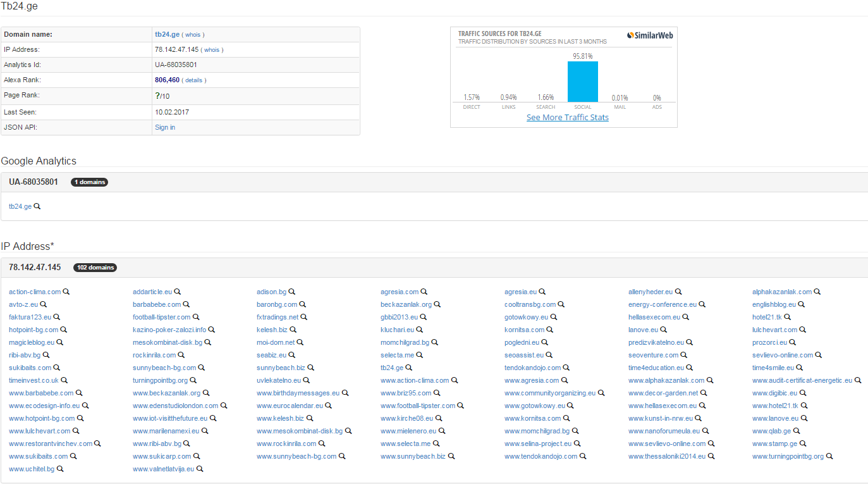
Task: Click the search icon beside www.stamp.ge
Action: [x=803, y=444]
